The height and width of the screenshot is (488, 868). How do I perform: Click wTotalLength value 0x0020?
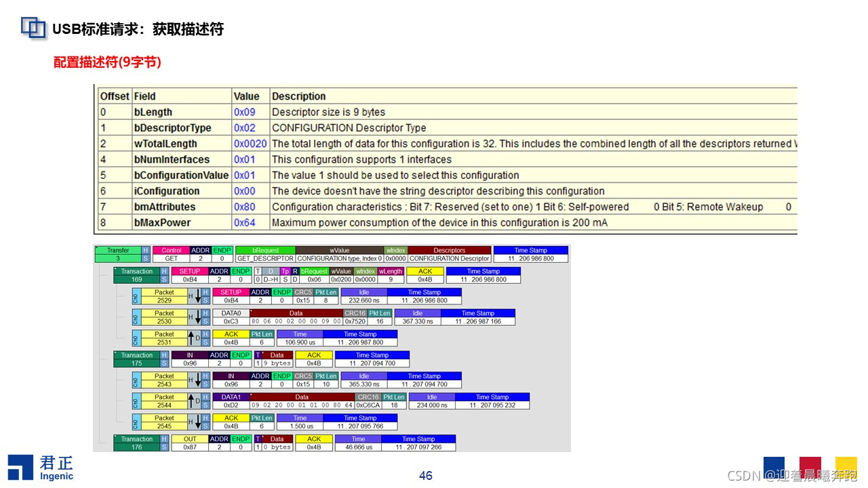coord(250,144)
